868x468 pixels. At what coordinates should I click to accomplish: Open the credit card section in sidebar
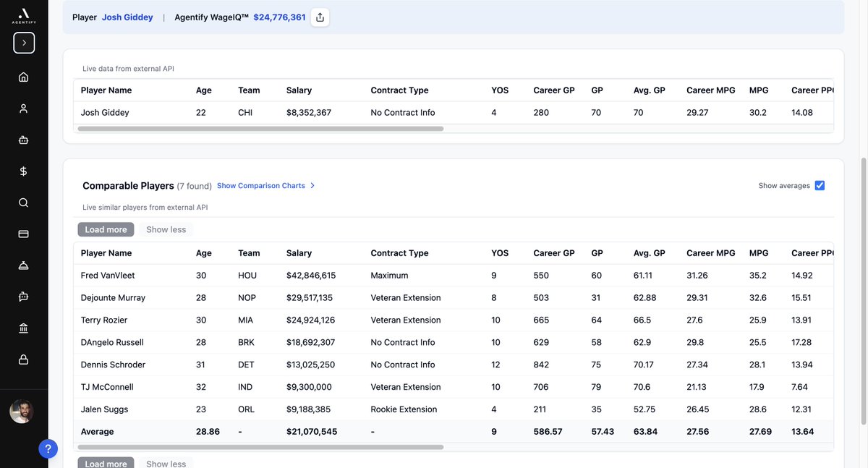pyautogui.click(x=22, y=233)
